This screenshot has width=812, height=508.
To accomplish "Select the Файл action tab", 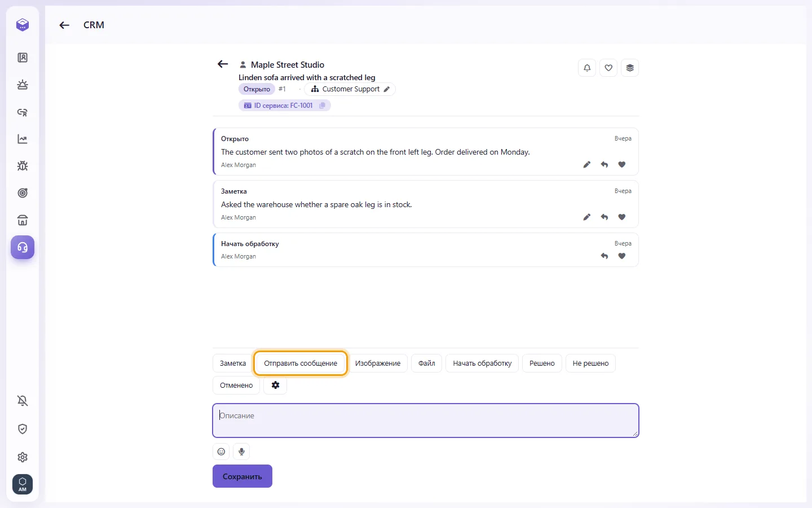I will coord(427,364).
